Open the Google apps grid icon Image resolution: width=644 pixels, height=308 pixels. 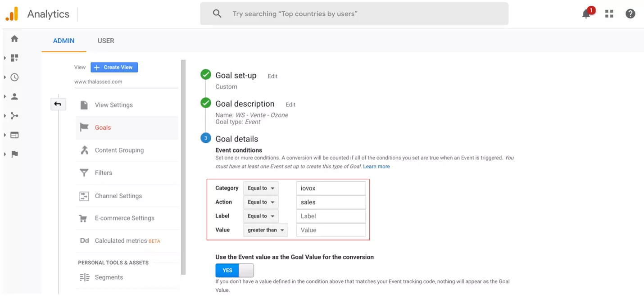click(609, 14)
